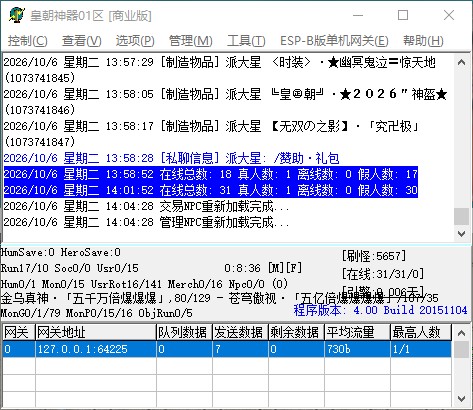Select log line 13:58:17 无双の之影 entry
This screenshot has width=473, height=410.
211,134
